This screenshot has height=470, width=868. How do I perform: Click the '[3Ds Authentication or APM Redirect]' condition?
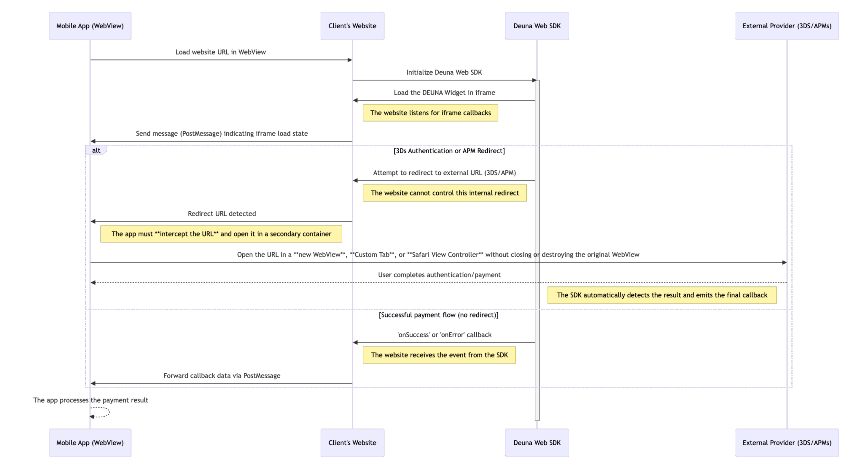tap(449, 151)
